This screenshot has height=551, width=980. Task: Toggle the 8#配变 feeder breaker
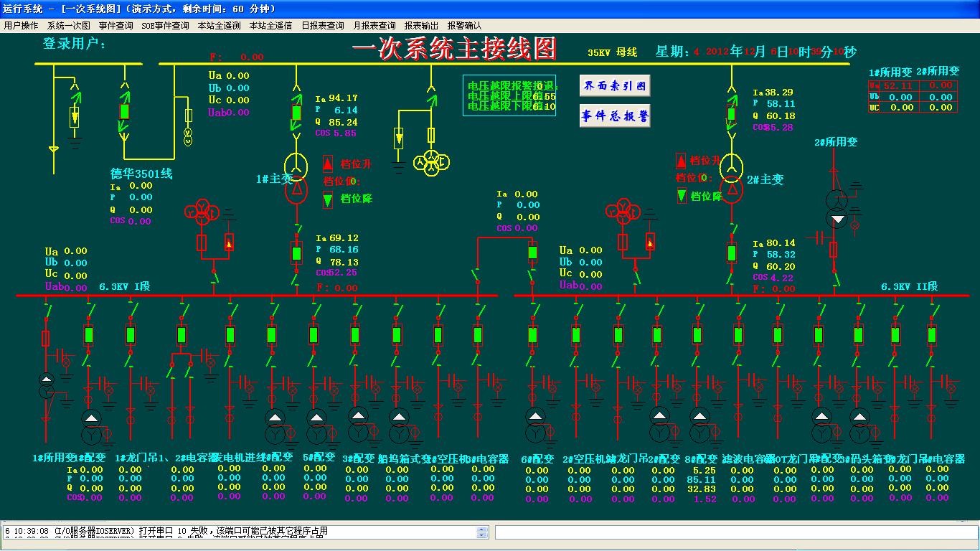coord(697,335)
